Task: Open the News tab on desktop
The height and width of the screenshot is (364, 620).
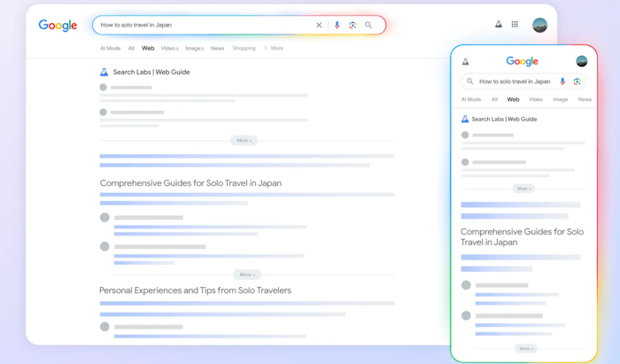Action: click(x=218, y=48)
